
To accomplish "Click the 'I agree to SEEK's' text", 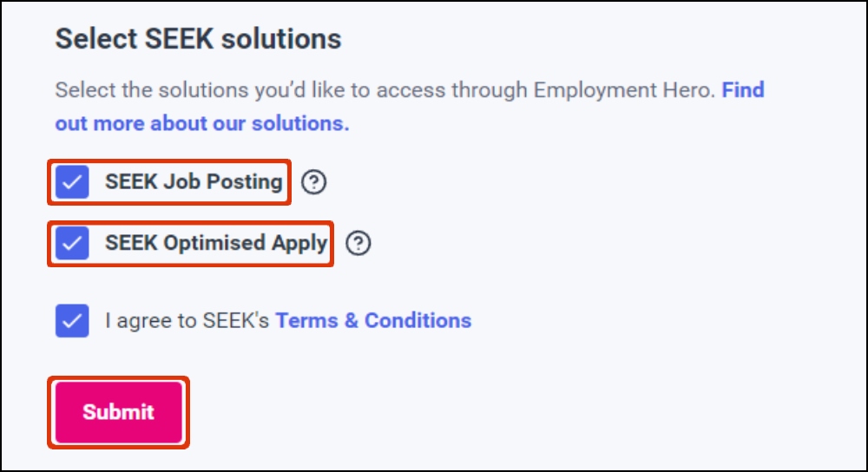I will click(x=187, y=320).
